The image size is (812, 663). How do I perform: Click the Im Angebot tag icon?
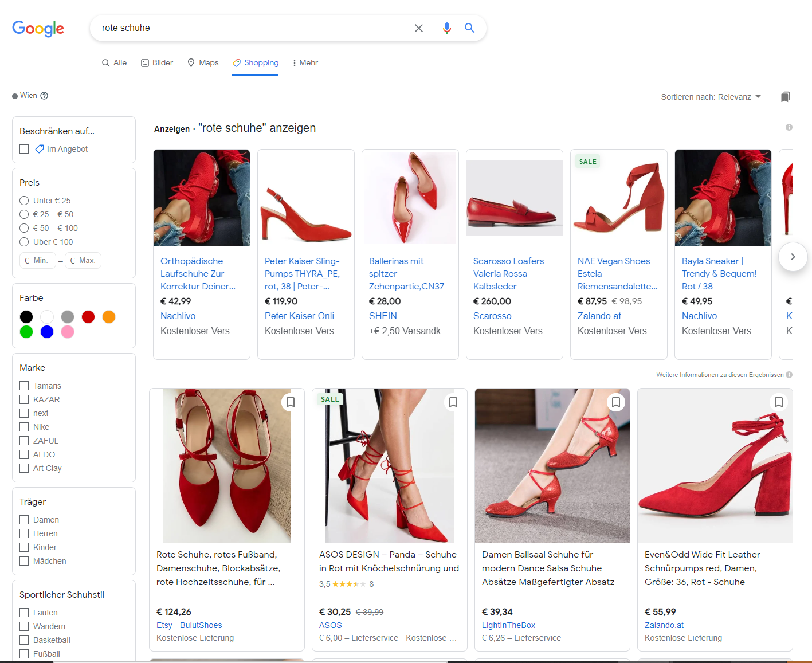click(40, 149)
